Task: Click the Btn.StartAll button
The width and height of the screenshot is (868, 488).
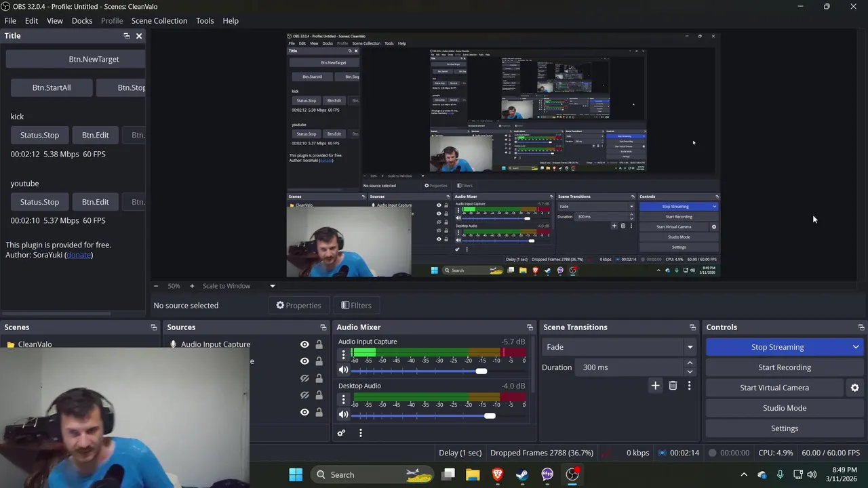Action: [52, 87]
